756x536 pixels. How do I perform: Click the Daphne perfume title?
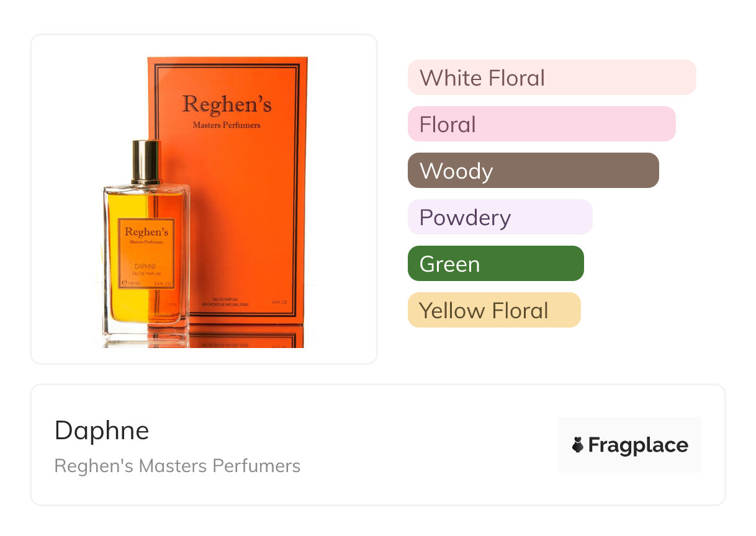click(x=102, y=431)
